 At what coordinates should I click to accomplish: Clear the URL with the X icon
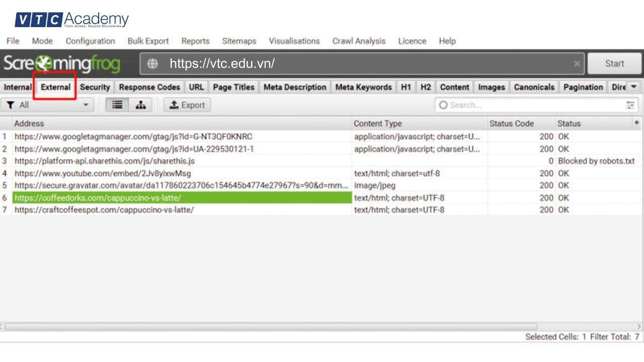click(x=577, y=64)
